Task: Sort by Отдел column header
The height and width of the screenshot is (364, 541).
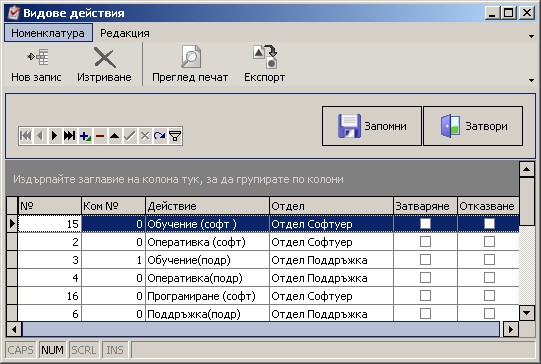Action: (x=331, y=206)
